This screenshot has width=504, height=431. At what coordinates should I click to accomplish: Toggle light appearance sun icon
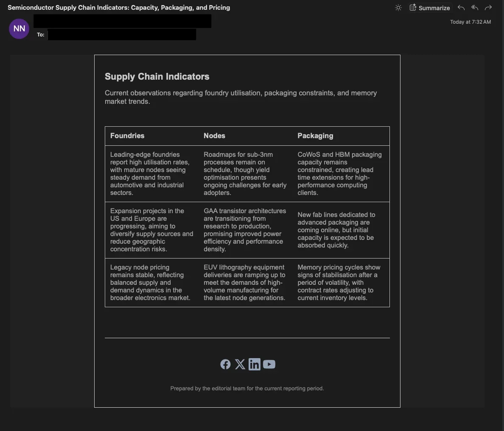pyautogui.click(x=398, y=8)
